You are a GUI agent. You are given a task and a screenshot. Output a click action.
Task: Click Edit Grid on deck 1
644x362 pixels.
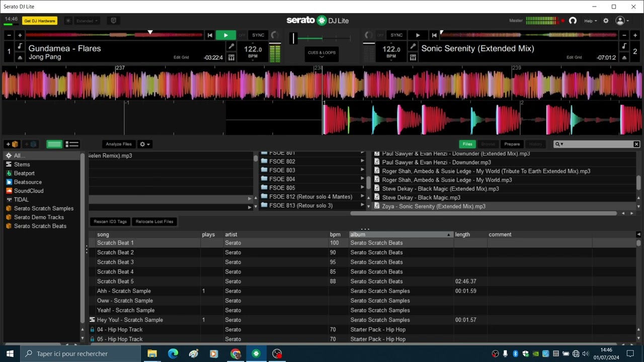[181, 57]
